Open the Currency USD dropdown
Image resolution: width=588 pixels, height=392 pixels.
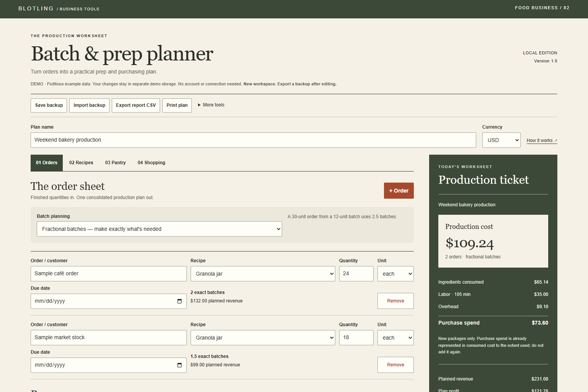point(501,140)
